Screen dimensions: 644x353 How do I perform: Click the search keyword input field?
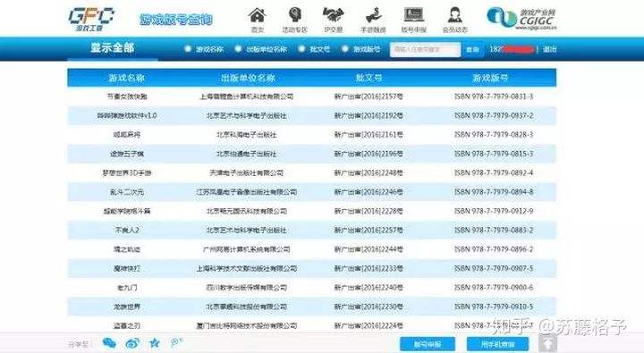pyautogui.click(x=425, y=49)
